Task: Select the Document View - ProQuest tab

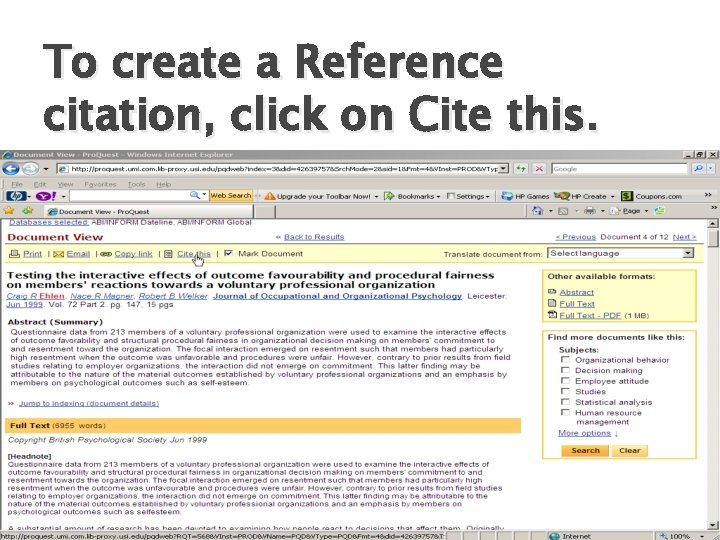Action: [149, 212]
